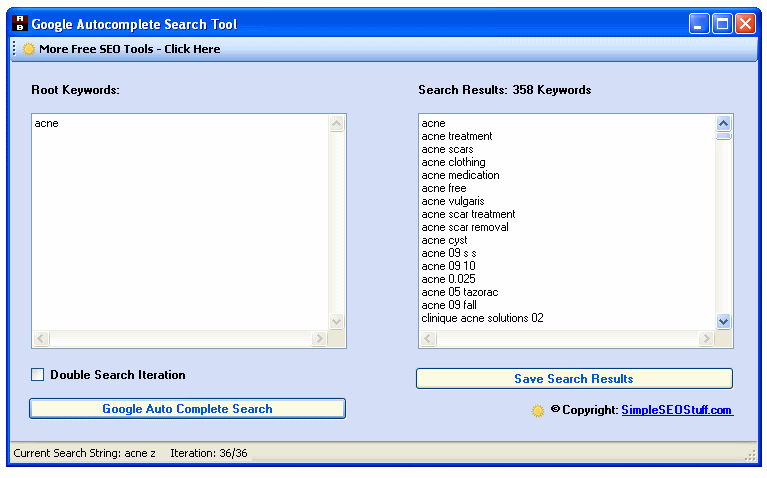Click 'Current Search String: acne z' status text

[84, 453]
